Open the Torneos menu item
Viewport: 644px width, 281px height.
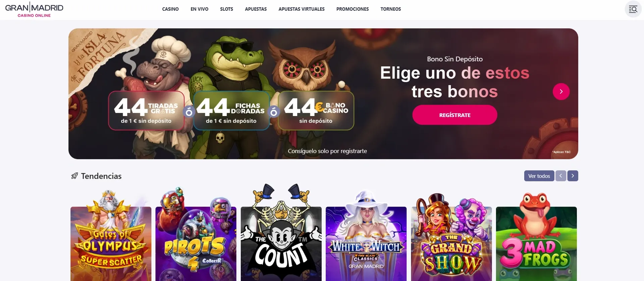tap(391, 9)
